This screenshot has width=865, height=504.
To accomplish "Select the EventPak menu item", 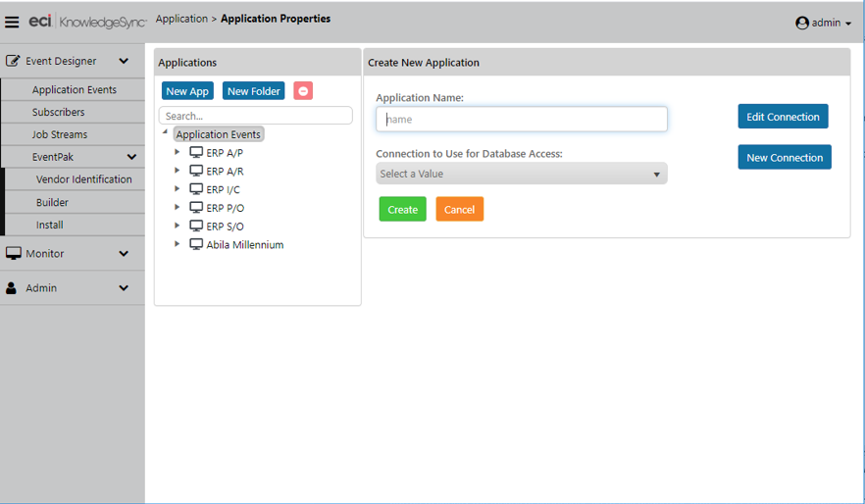I will pyautogui.click(x=52, y=157).
